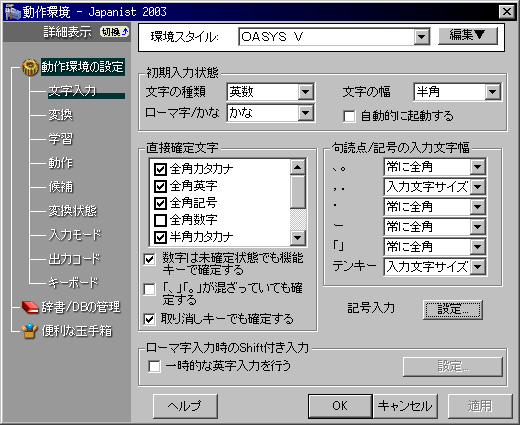Open the ローマ字/かな dropdown

point(306,113)
